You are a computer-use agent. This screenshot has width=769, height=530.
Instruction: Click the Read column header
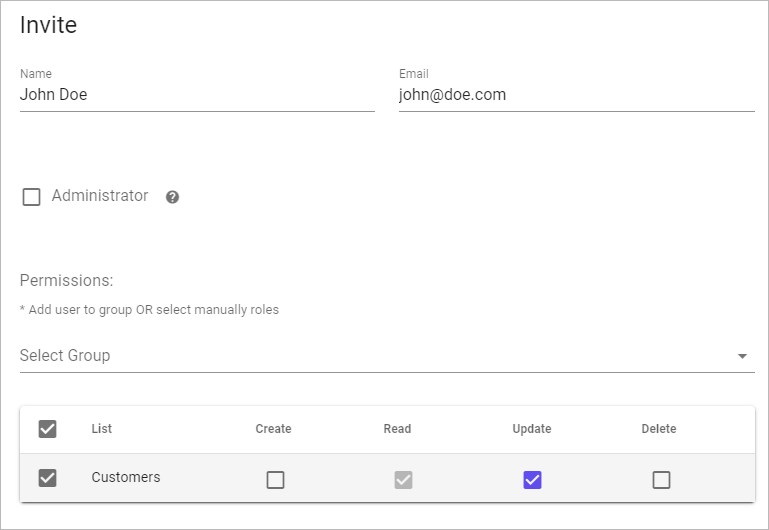[x=397, y=429]
